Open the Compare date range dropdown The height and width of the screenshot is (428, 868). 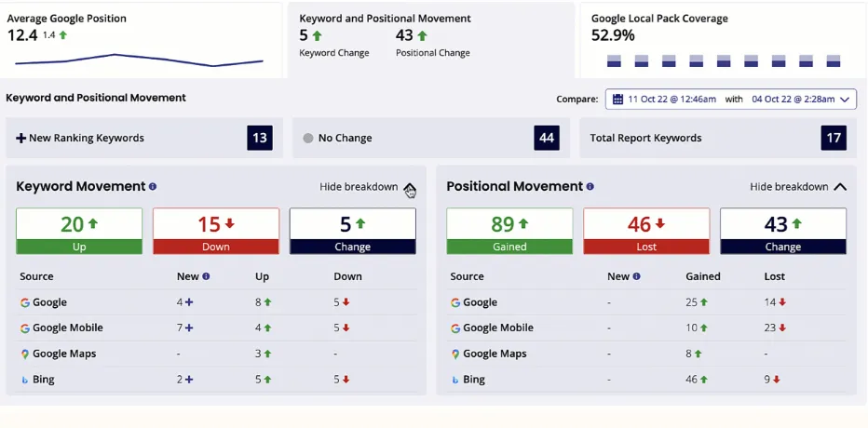[846, 100]
